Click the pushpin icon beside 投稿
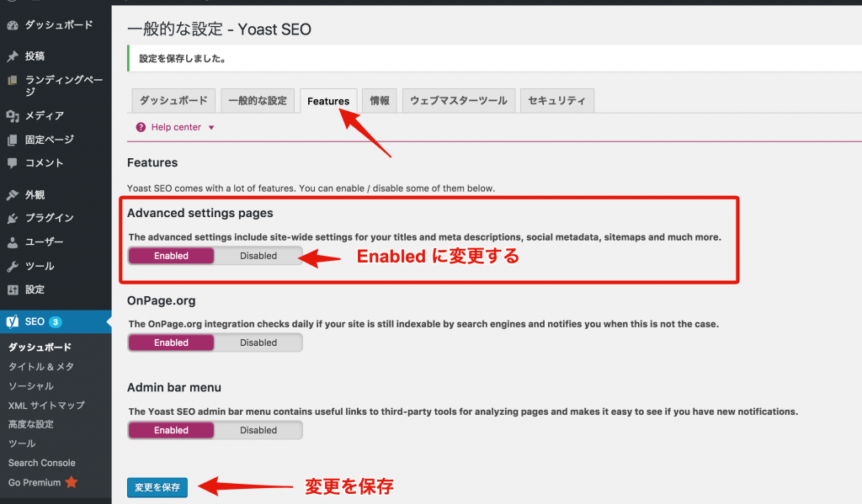This screenshot has width=862, height=504. (12, 56)
